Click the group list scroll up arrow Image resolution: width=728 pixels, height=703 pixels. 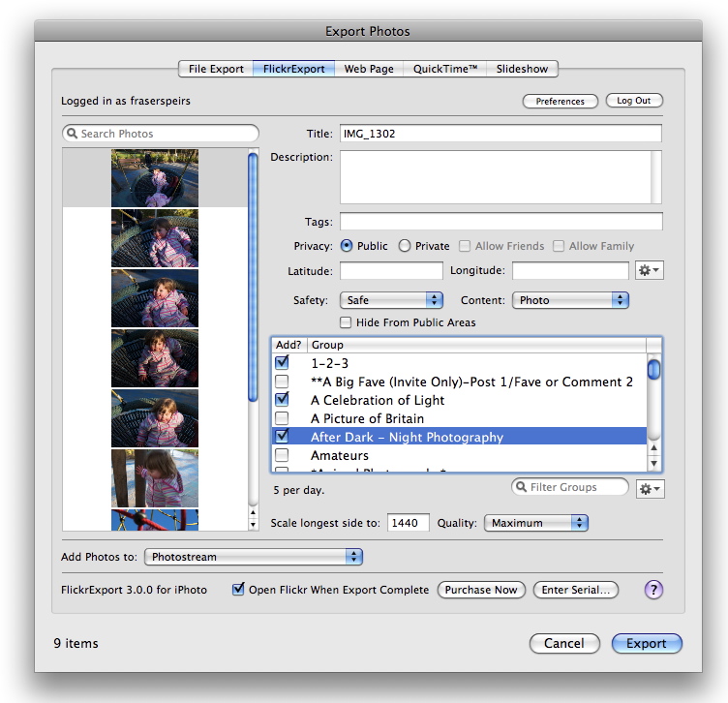point(653,448)
